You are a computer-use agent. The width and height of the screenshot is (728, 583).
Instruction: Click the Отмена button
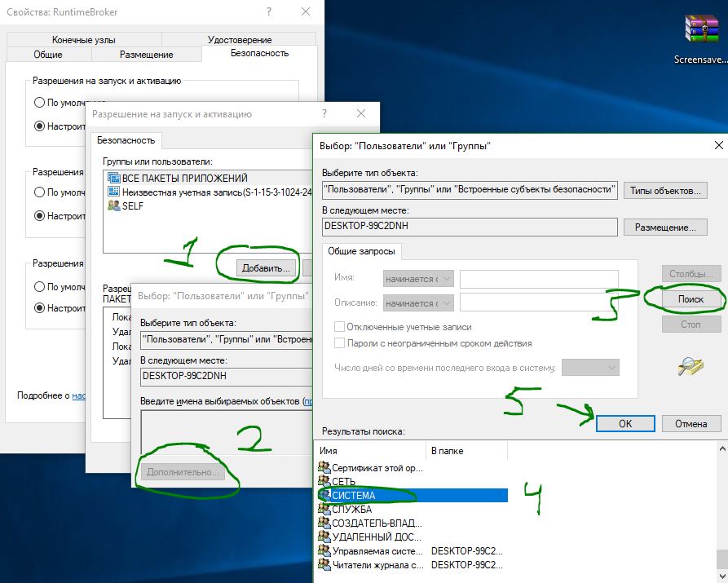point(690,424)
